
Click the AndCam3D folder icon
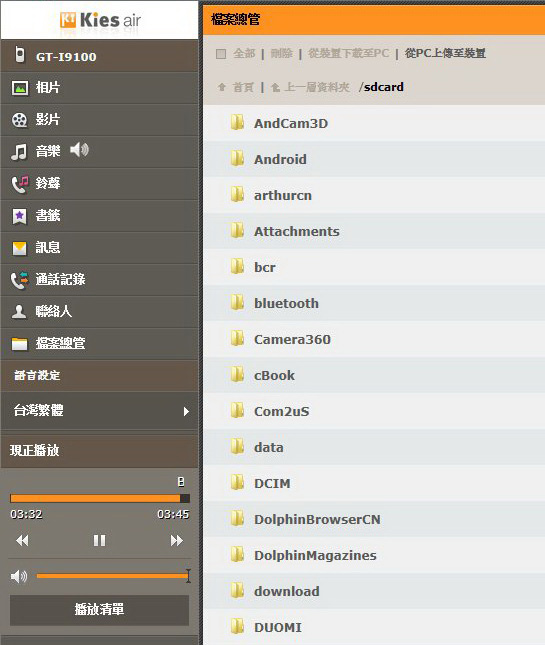[237, 122]
